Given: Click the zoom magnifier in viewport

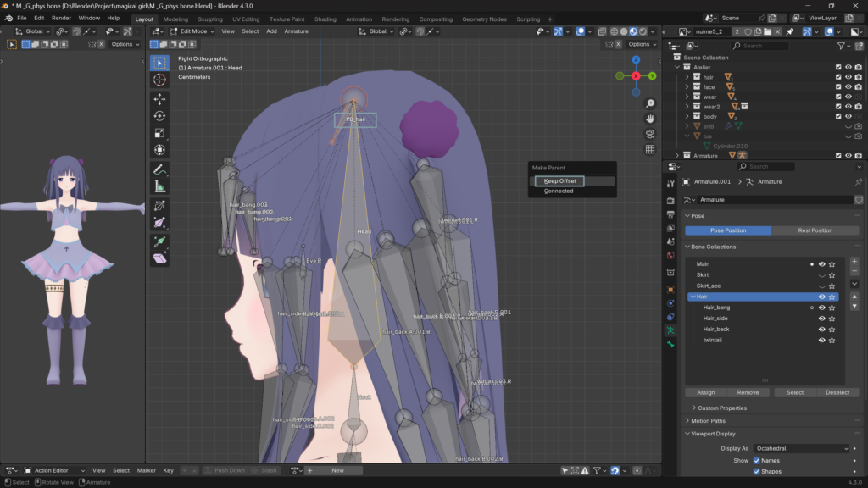Looking at the screenshot, I should tap(650, 103).
